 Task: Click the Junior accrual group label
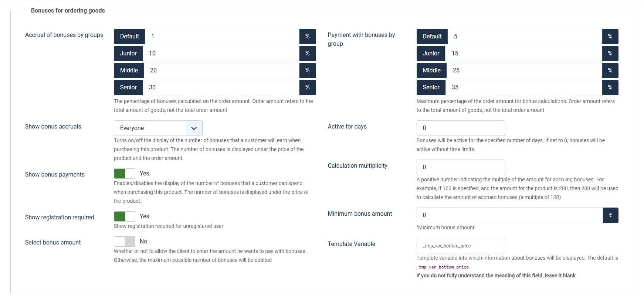(x=128, y=54)
